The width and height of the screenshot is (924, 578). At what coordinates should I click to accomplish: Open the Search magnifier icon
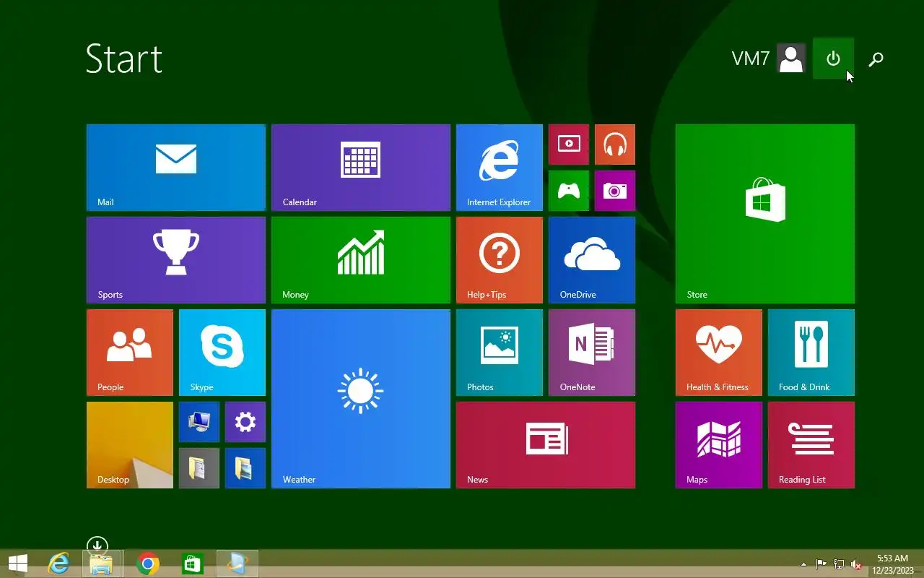pyautogui.click(x=876, y=59)
